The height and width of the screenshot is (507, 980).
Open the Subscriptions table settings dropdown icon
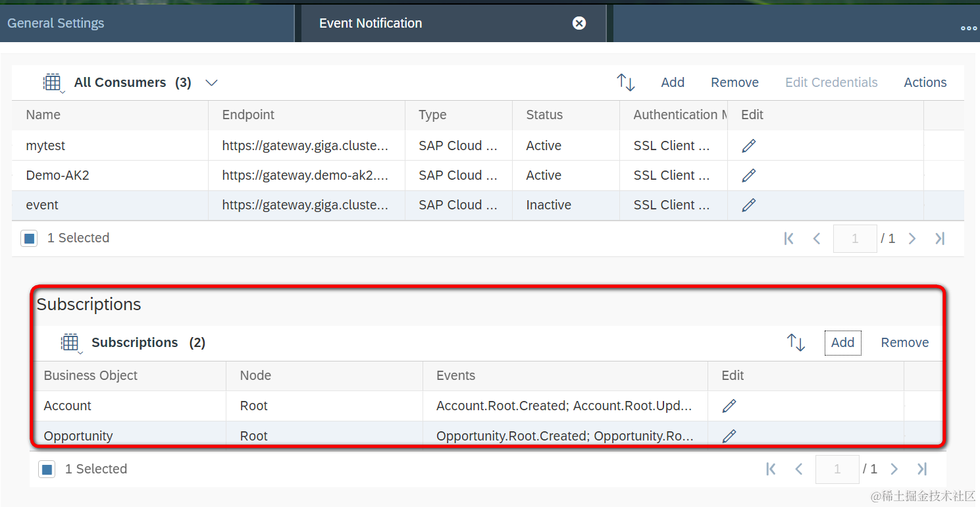coord(70,343)
